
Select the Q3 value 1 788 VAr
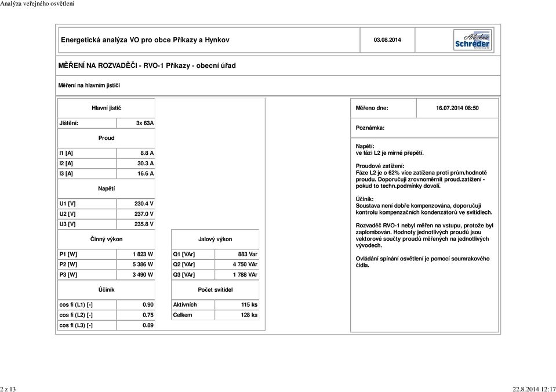pyautogui.click(x=245, y=275)
